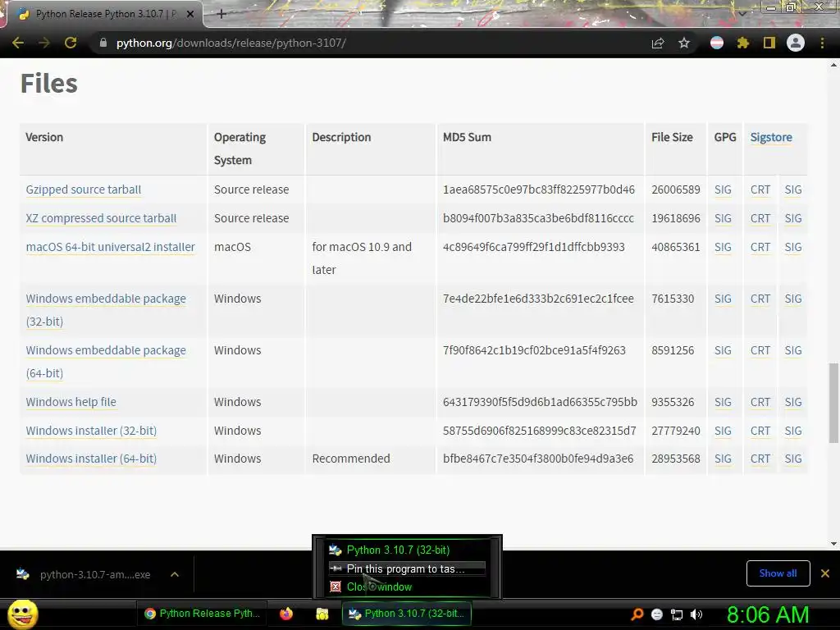Click the scrollbar up arrow
Viewport: 840px width, 630px height.
pyautogui.click(x=833, y=65)
